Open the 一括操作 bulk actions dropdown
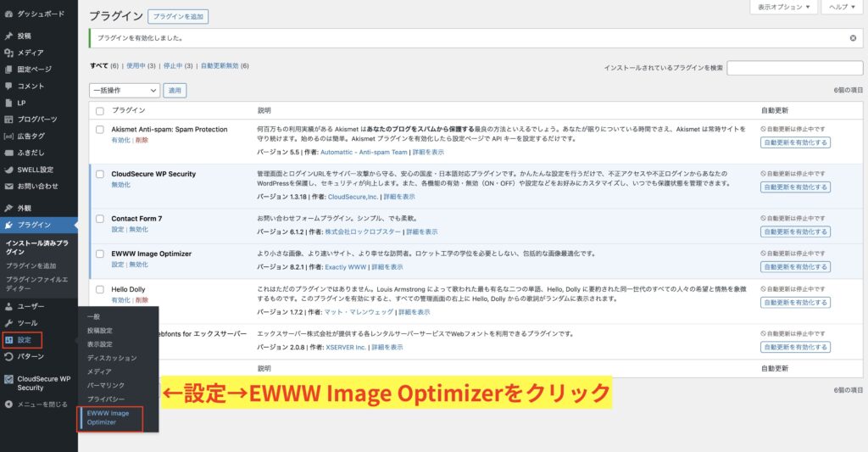This screenshot has width=868, height=452. click(124, 90)
